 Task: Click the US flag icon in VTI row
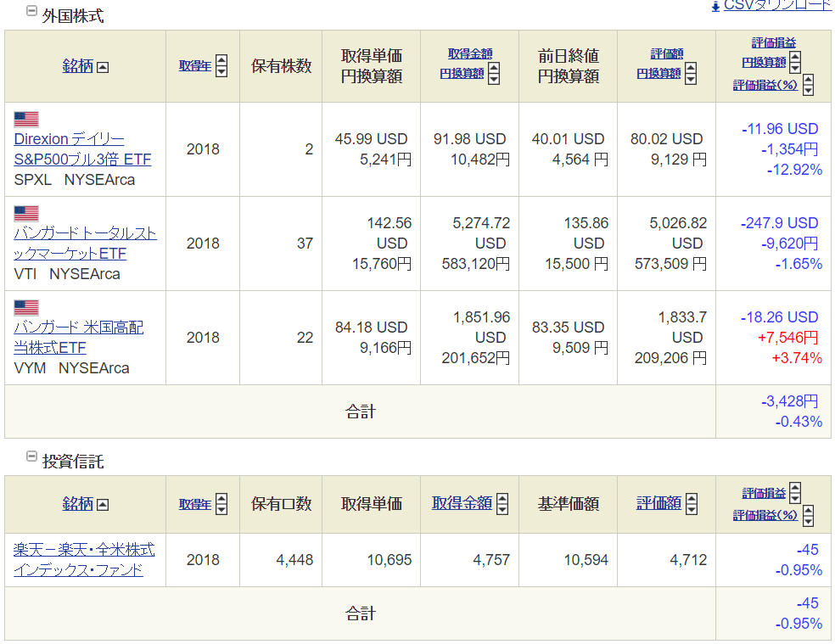(x=26, y=214)
